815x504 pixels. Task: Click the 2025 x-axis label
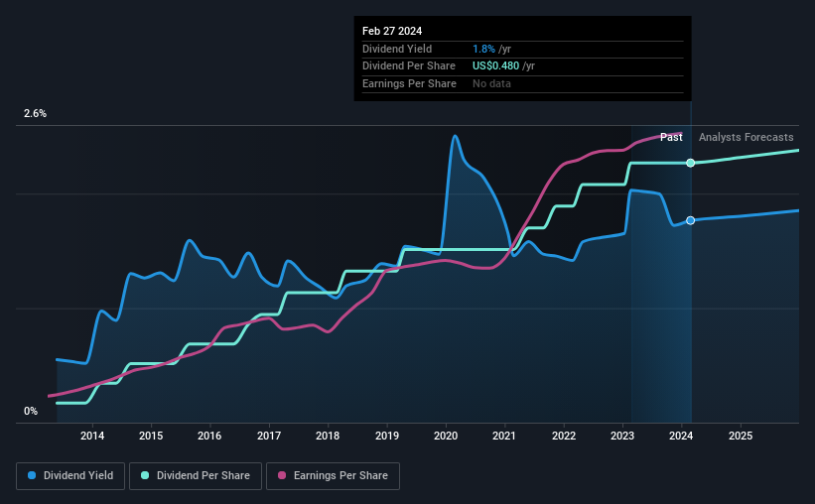(741, 436)
